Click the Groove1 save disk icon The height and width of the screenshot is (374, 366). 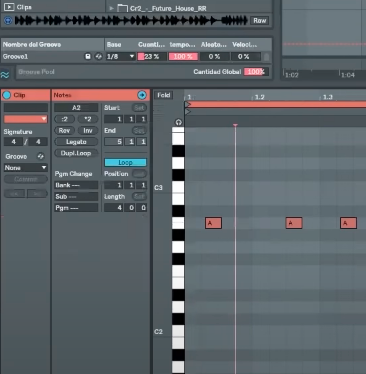[88, 56]
